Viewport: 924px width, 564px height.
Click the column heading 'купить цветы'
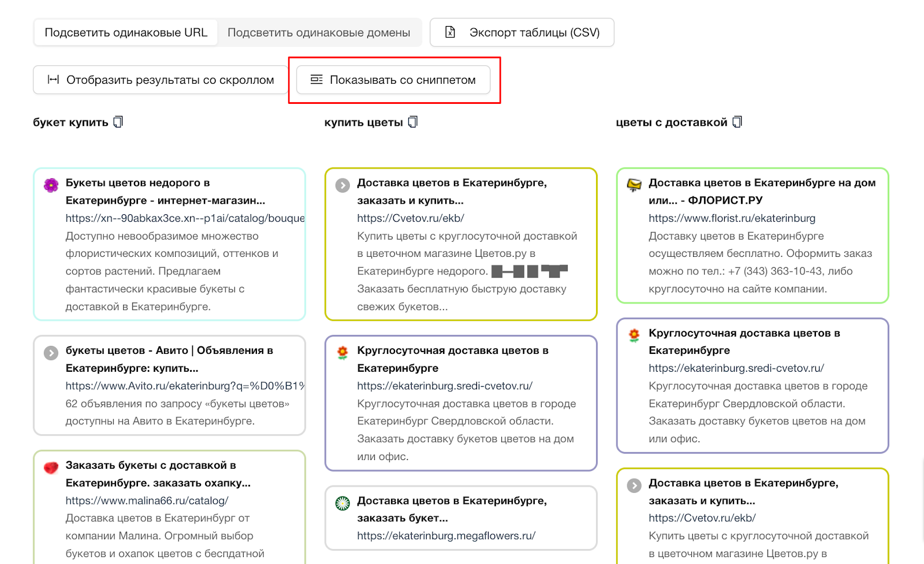[364, 122]
